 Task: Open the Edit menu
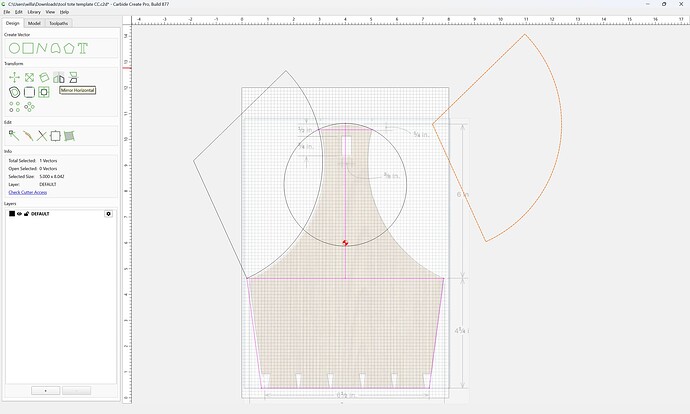pyautogui.click(x=18, y=12)
